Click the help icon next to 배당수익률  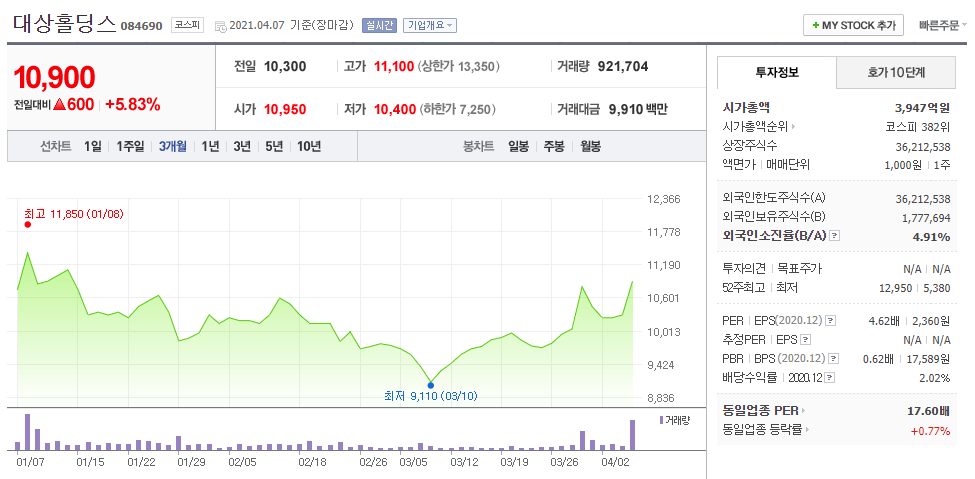(x=829, y=378)
